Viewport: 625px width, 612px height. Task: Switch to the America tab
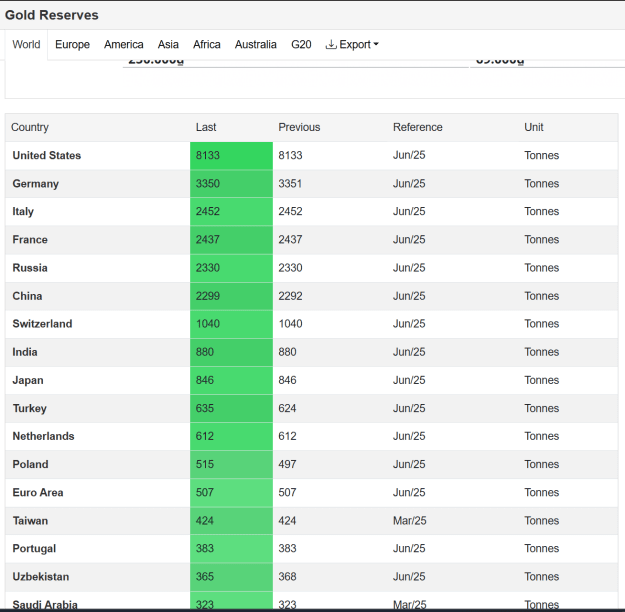(124, 44)
